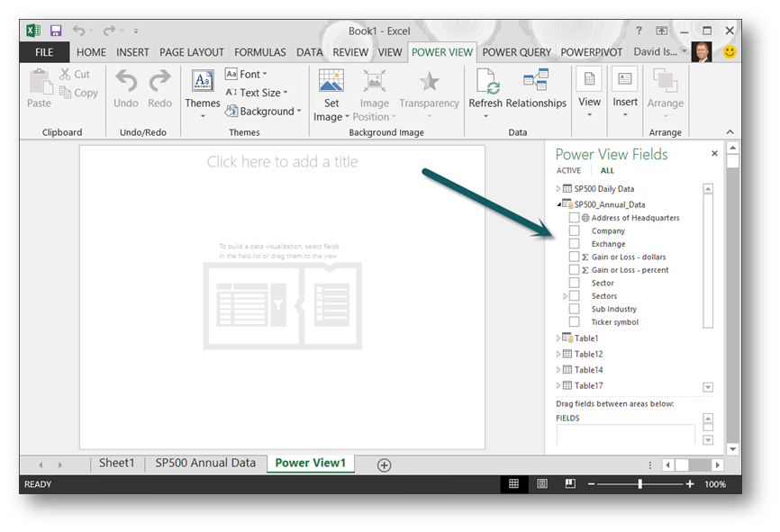This screenshot has width=780, height=532.
Task: Switch to Normal view in status bar
Action: point(514,483)
